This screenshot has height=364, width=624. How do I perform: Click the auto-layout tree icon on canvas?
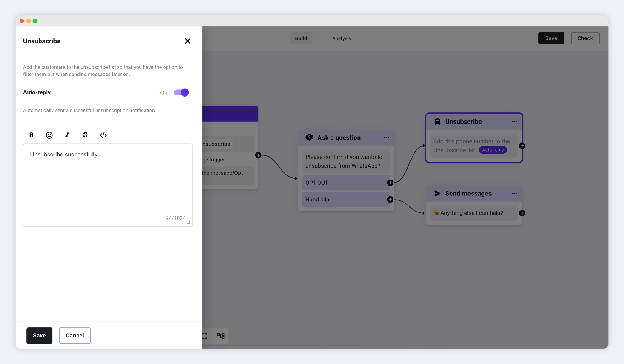click(x=221, y=336)
